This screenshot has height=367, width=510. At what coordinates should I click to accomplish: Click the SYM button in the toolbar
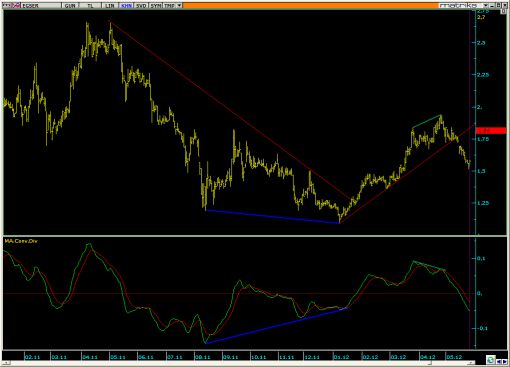point(155,6)
